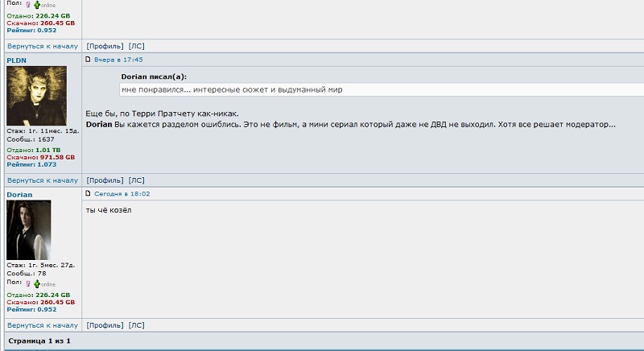Open Dorian's avatar image
644x351 pixels.
(29, 229)
